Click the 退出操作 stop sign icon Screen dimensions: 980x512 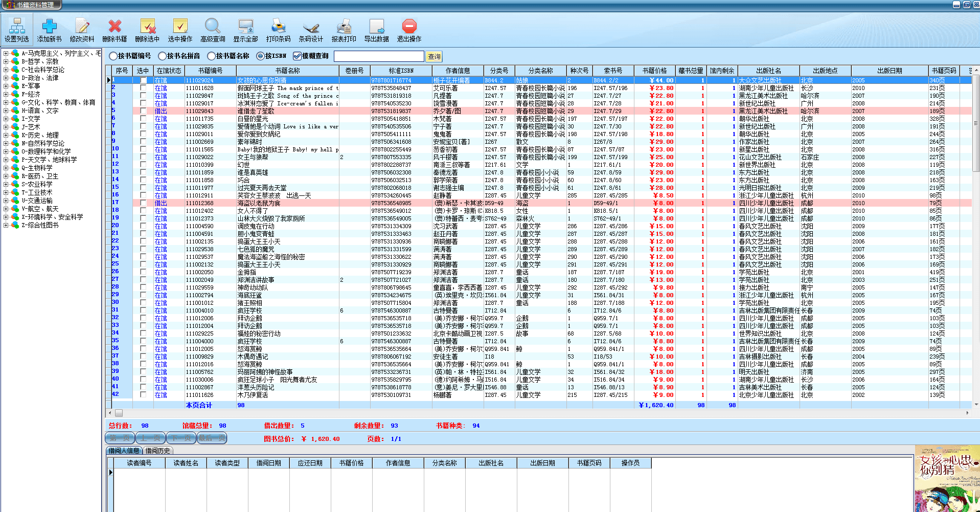click(409, 30)
